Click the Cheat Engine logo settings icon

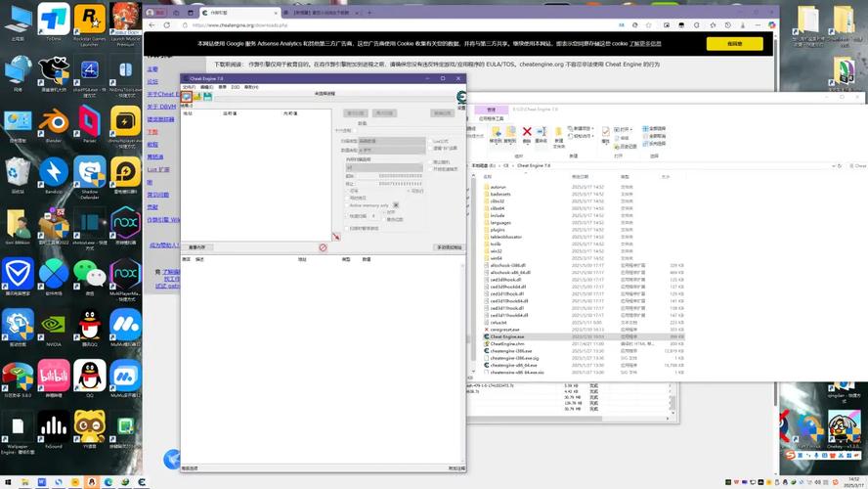461,96
